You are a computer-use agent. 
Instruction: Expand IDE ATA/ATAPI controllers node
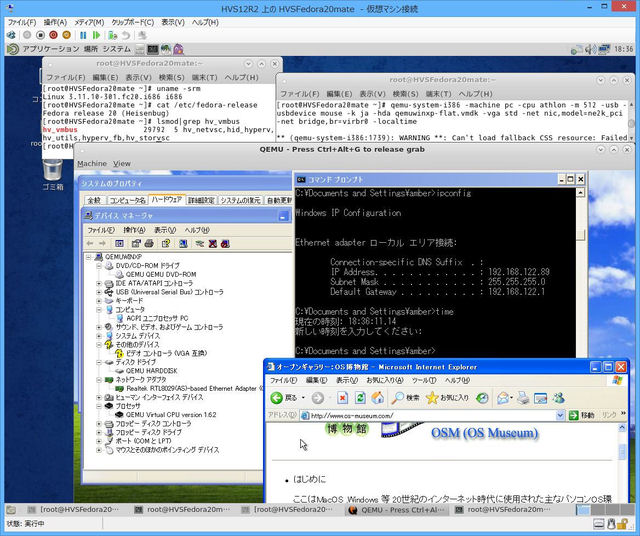click(99, 283)
